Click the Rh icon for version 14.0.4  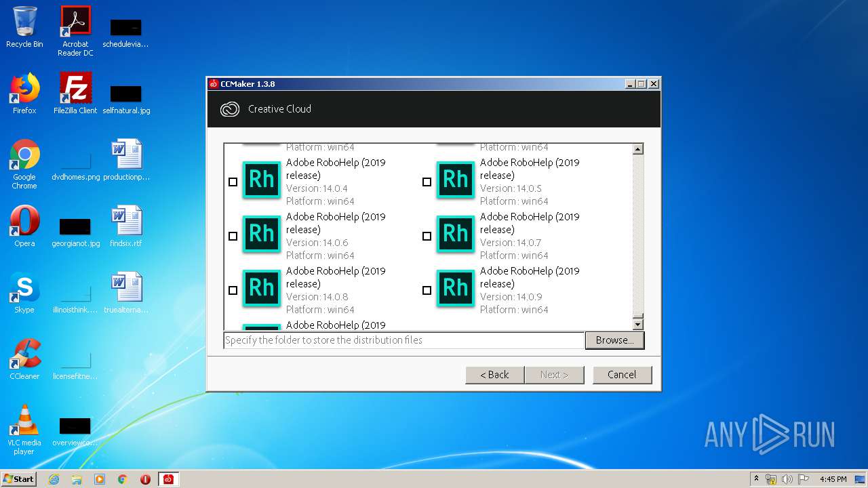pos(262,180)
